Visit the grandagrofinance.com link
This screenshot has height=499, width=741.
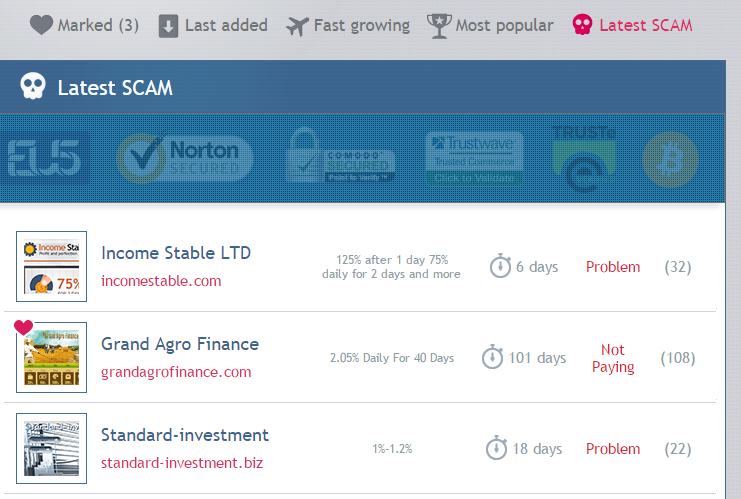[176, 372]
